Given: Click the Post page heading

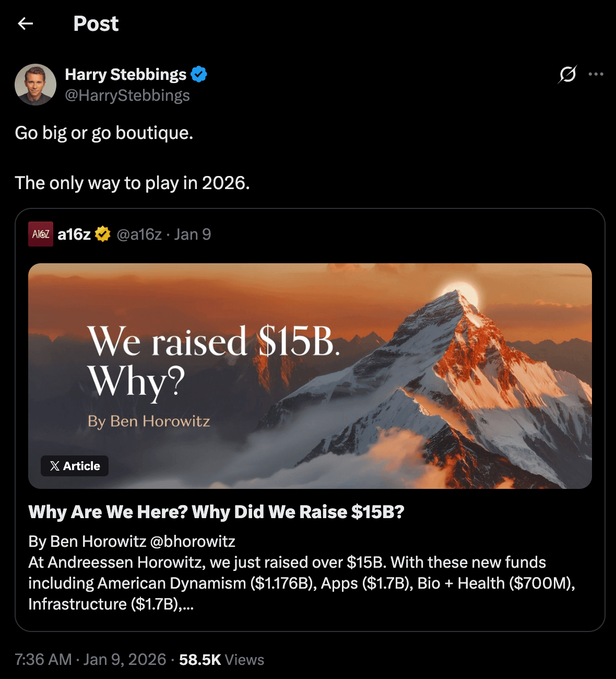Looking at the screenshot, I should [x=96, y=24].
